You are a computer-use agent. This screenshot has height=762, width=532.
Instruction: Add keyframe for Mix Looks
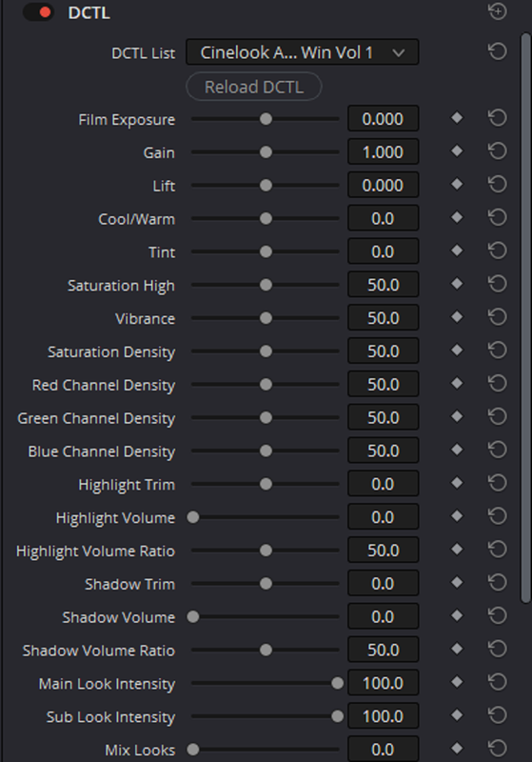click(457, 749)
